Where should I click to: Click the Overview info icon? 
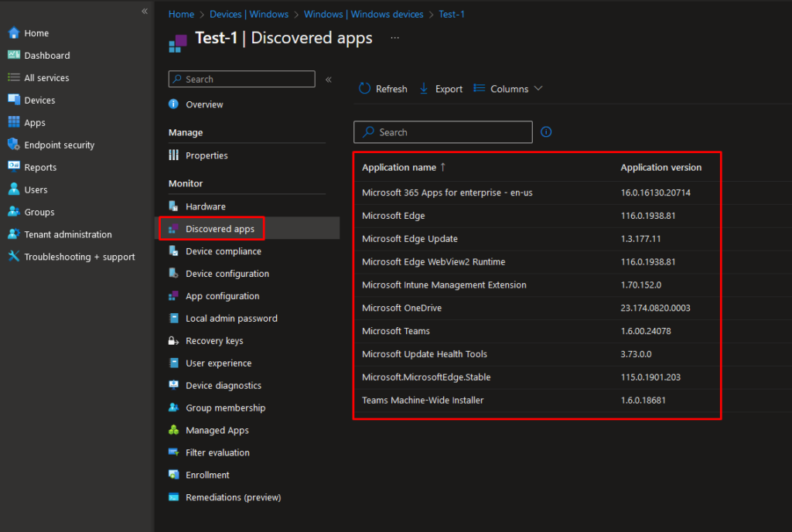[173, 104]
